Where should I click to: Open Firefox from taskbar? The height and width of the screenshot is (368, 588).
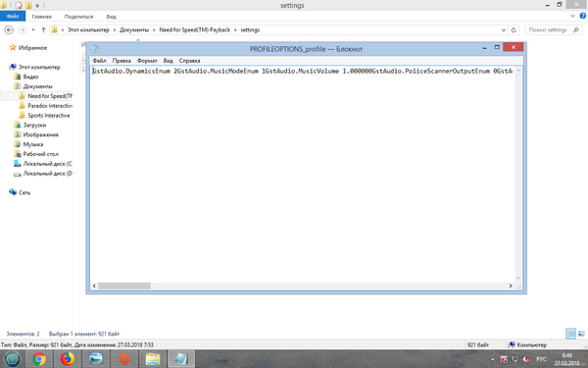[68, 359]
